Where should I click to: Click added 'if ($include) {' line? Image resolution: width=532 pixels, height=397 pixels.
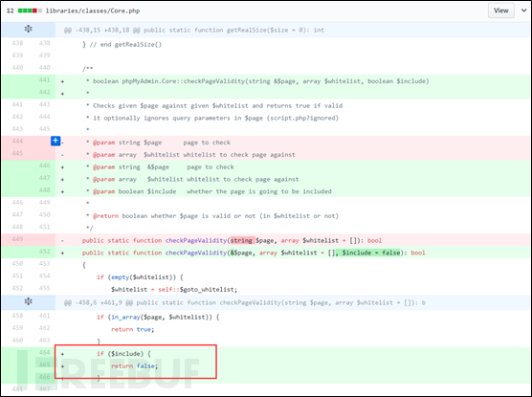tap(123, 354)
